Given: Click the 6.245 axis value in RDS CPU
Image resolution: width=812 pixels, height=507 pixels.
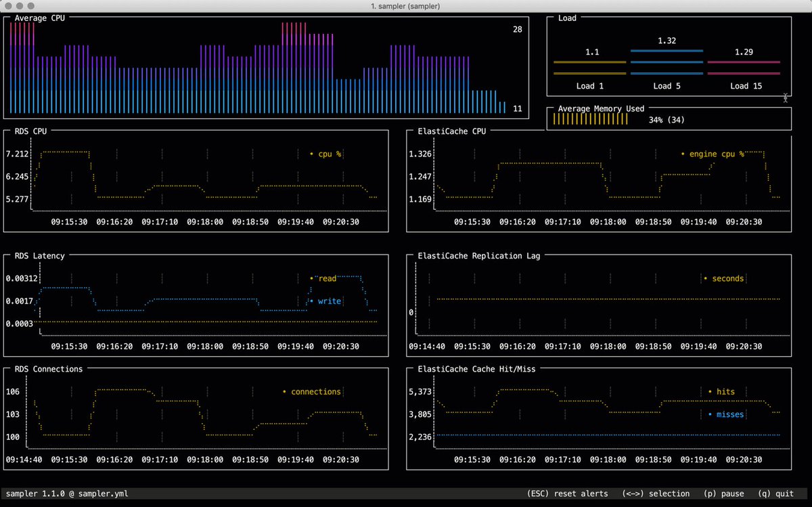Looking at the screenshot, I should (x=17, y=177).
